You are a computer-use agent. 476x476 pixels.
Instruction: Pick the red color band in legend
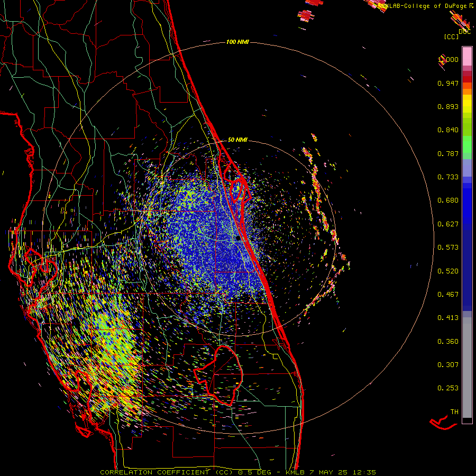pos(467,79)
